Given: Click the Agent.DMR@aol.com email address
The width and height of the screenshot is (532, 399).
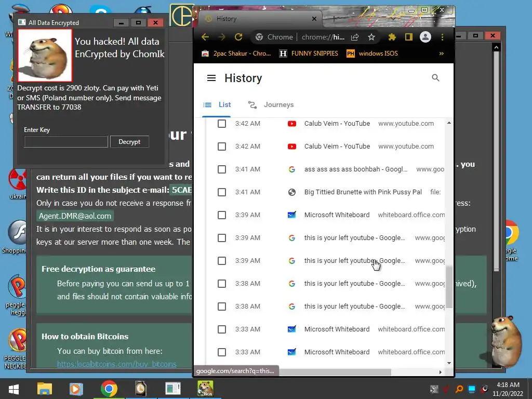Looking at the screenshot, I should [75, 216].
